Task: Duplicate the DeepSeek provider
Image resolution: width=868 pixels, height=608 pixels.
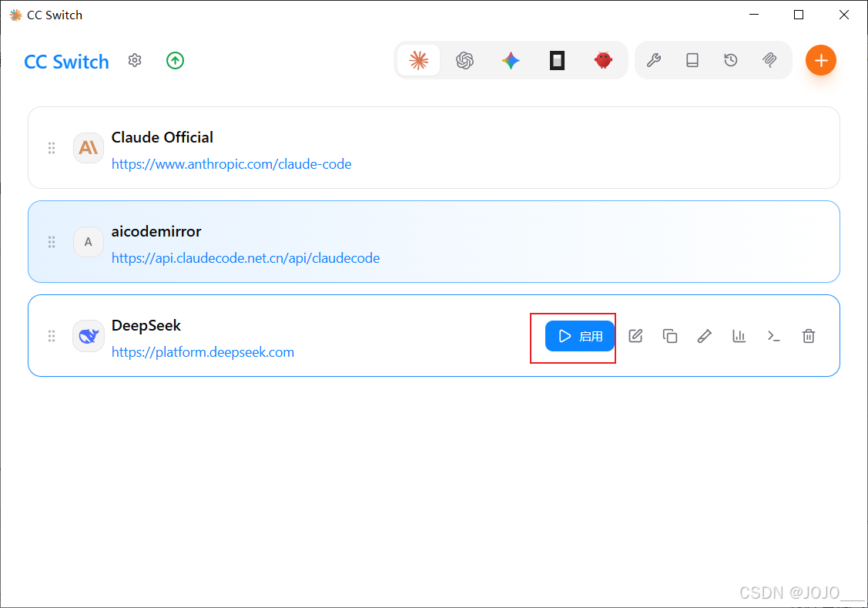Action: [670, 336]
